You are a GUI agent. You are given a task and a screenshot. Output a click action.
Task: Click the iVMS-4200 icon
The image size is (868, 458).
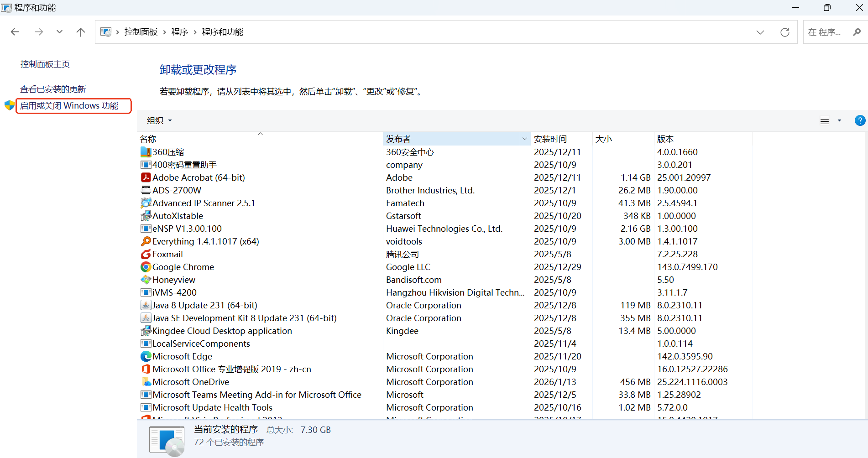[x=146, y=292]
